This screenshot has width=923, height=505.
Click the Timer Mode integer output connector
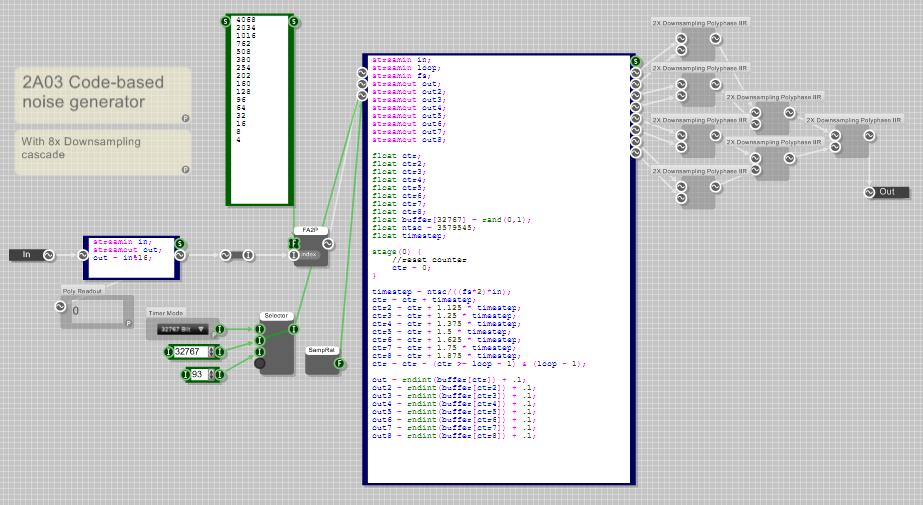point(220,329)
